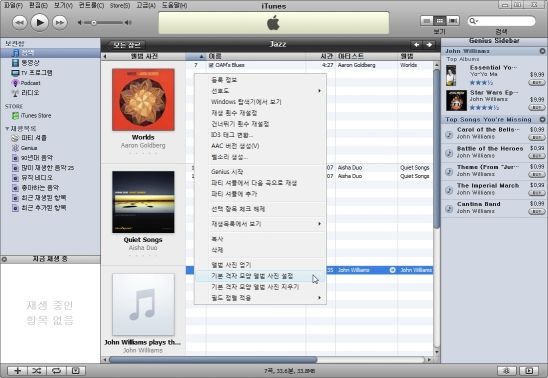Image resolution: width=548 pixels, height=378 pixels.
Task: Expand the 재생목록에서 보기 submenu
Action: point(319,224)
